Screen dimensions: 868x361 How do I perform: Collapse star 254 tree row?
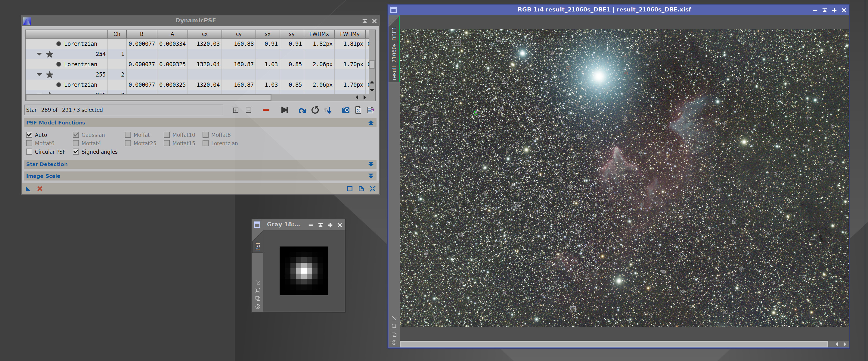(39, 54)
